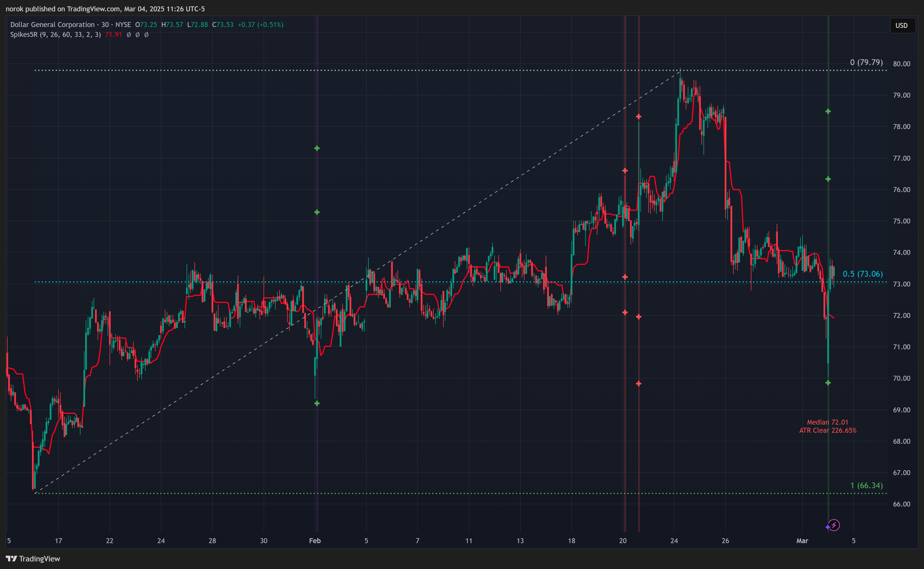Select the Dollar General Corporation symbol title
Viewport: 924px width, 569px height.
pyautogui.click(x=52, y=24)
